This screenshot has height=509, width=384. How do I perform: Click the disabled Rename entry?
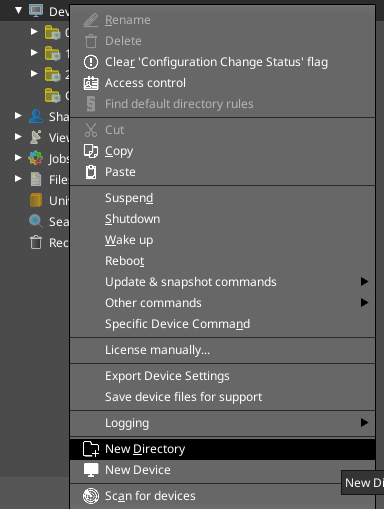222,20
